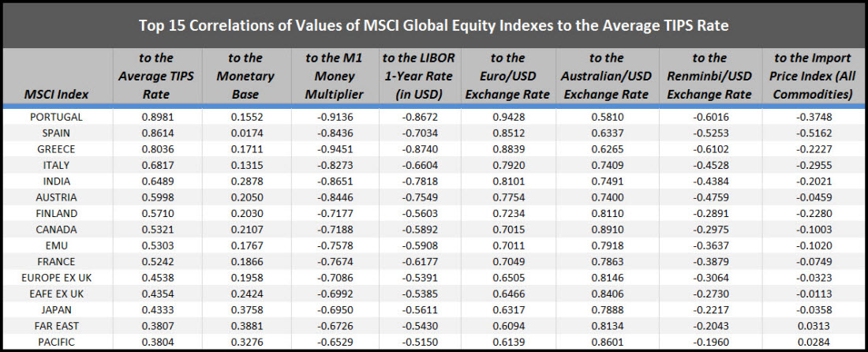Select the SPAIN row label

click(58, 133)
